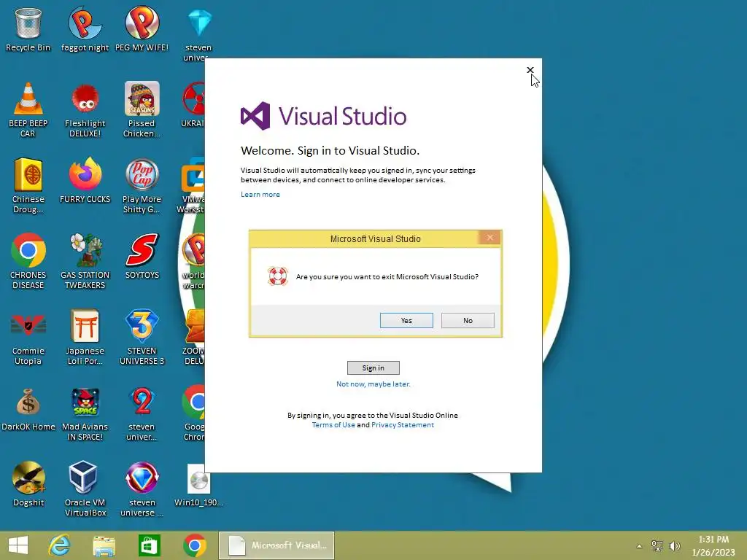
Task: Close the Visual Studio welcome window
Action: [530, 70]
